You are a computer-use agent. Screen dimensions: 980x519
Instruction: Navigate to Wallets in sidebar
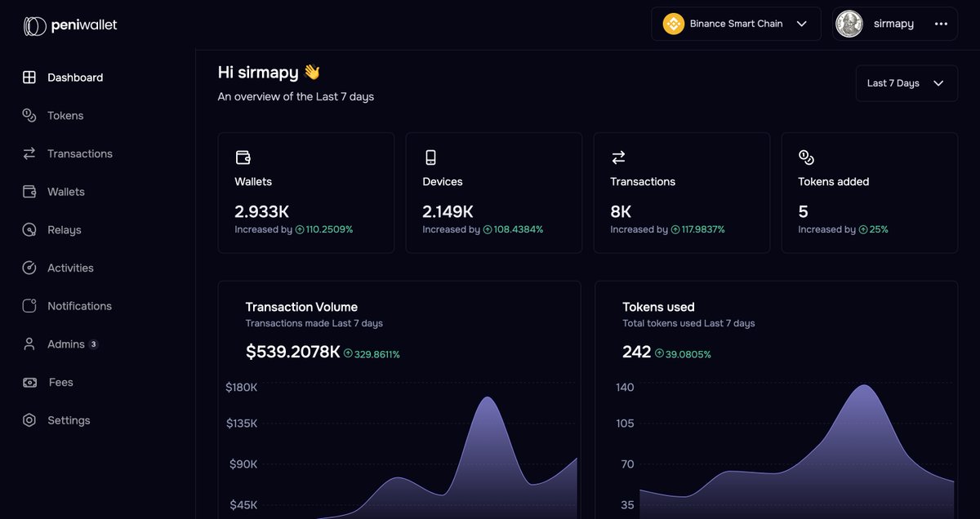(x=66, y=192)
